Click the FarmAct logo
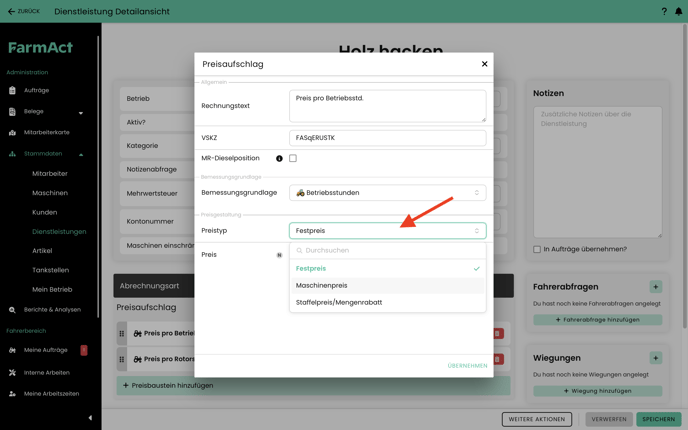This screenshot has height=430, width=688. click(x=40, y=47)
